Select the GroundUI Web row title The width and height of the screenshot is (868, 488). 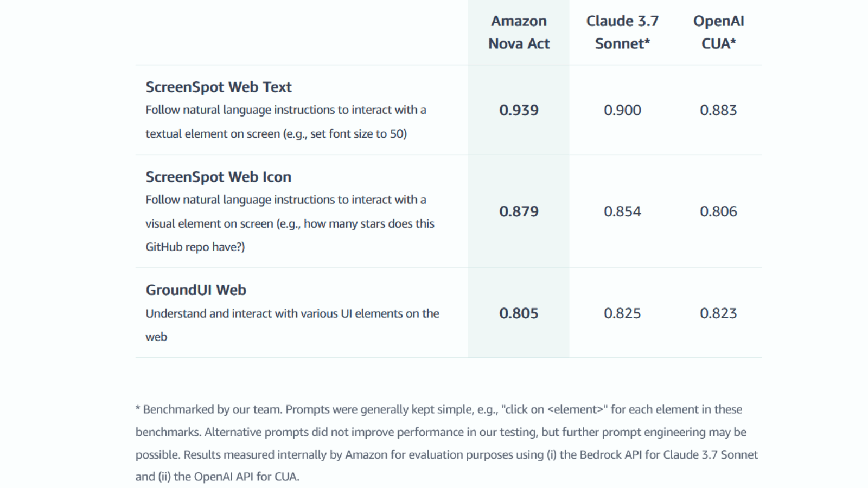(196, 290)
